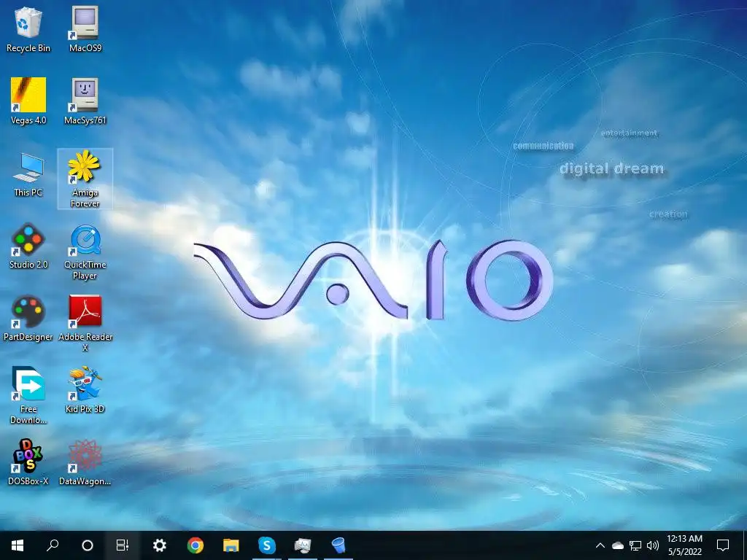
Task: Select the Adobe Reader X shortcut
Action: [85, 324]
